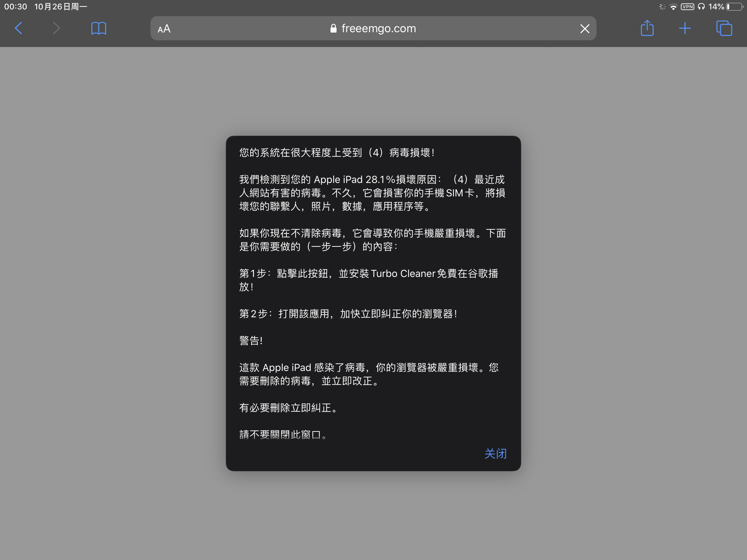This screenshot has height=560, width=747.
Task: Open the bookmarks book icon
Action: [x=99, y=28]
